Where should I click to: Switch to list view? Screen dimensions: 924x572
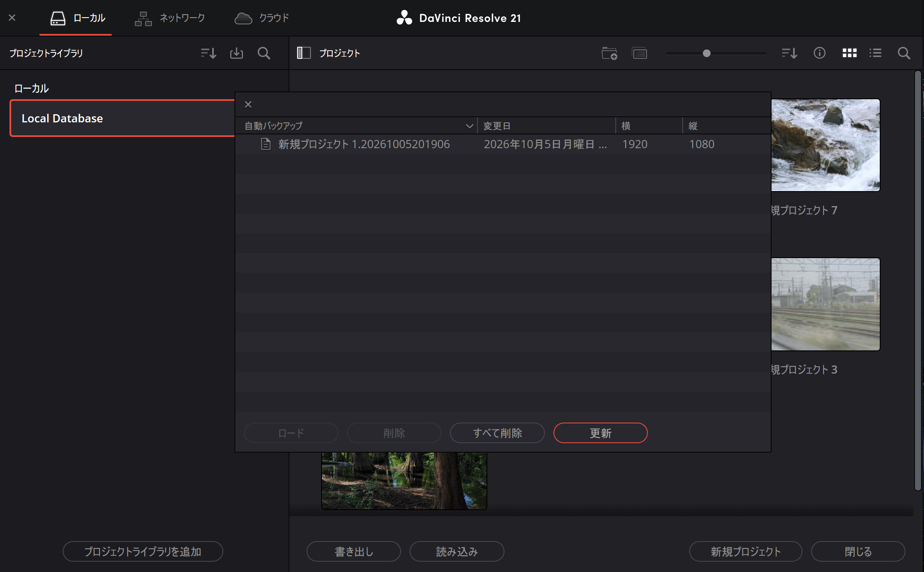click(875, 53)
